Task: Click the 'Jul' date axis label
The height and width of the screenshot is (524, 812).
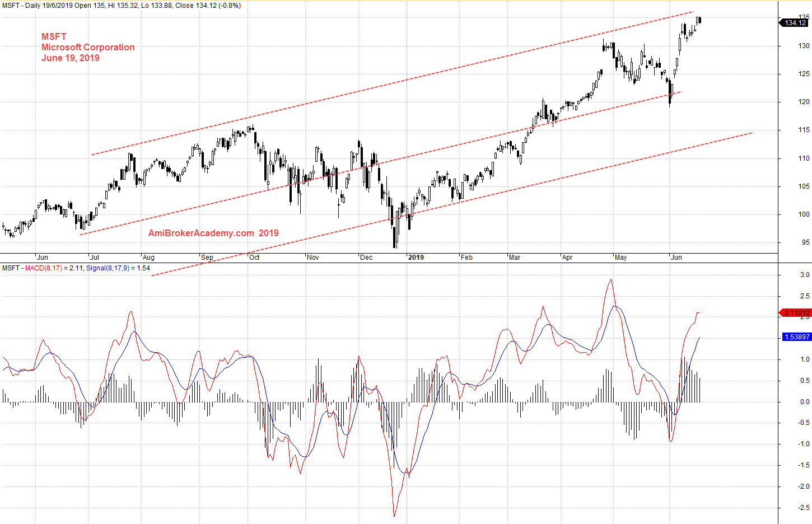Action: click(95, 258)
